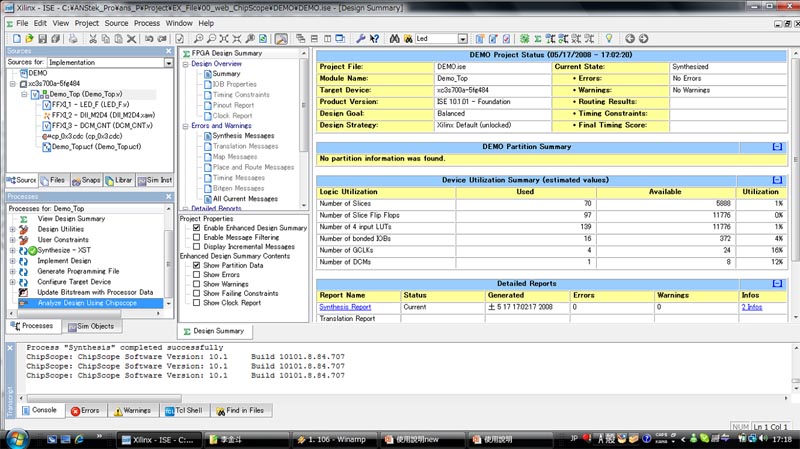Click the Back navigation arrow icon
This screenshot has width=800, height=449.
[x=630, y=39]
